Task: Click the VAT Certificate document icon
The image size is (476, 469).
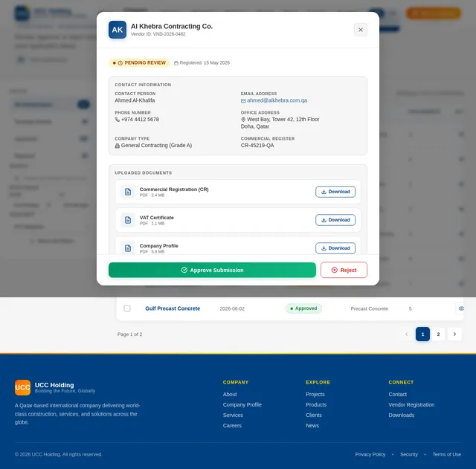Action: (128, 220)
